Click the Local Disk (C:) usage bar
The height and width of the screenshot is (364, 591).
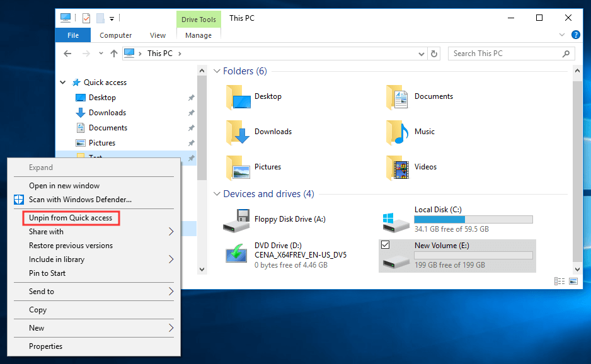[473, 219]
